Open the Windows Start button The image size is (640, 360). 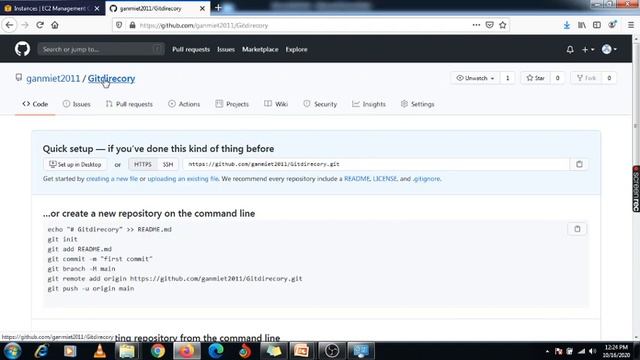tap(13, 351)
